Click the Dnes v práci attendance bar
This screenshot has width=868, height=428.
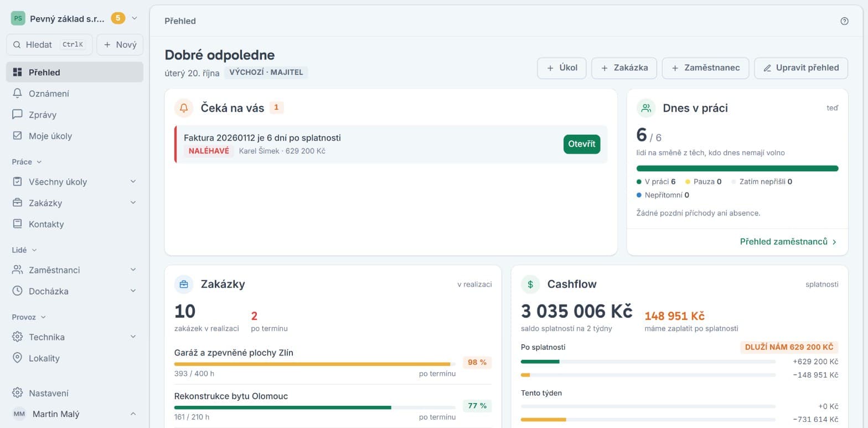tap(737, 168)
